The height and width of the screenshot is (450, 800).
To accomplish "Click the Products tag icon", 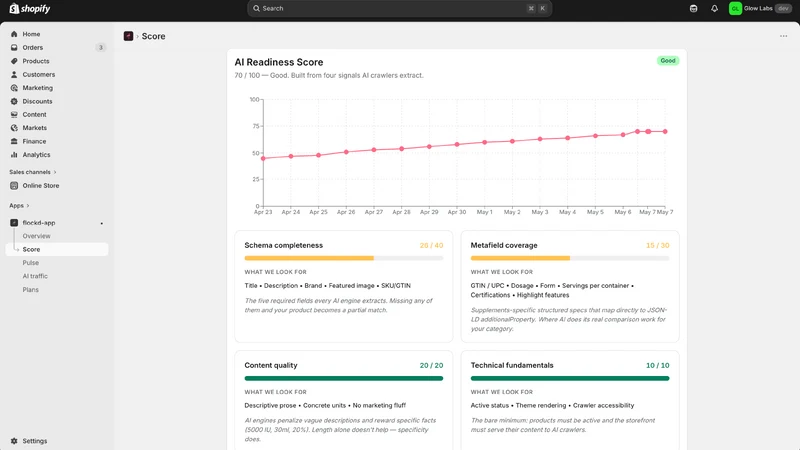I will point(14,61).
